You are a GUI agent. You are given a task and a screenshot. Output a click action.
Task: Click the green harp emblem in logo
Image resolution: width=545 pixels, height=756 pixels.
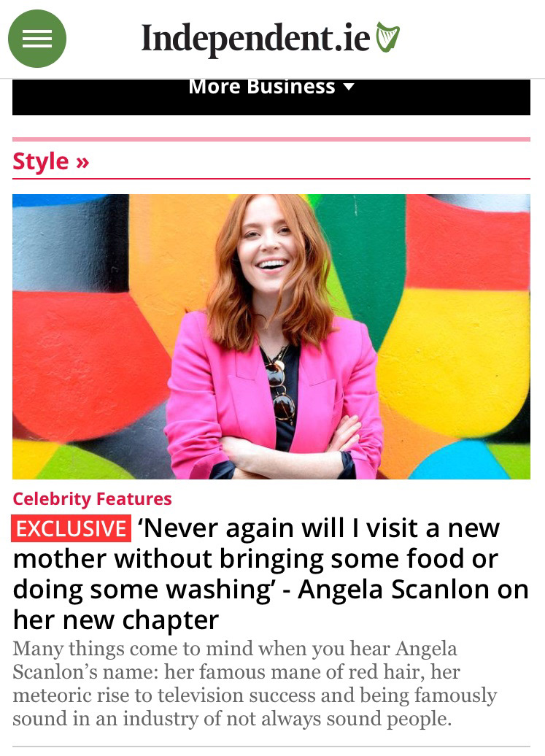click(388, 36)
